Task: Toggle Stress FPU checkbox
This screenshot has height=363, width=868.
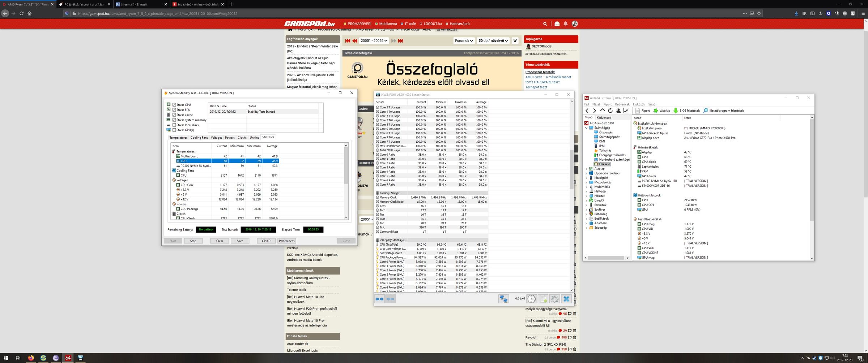Action: pyautogui.click(x=174, y=110)
